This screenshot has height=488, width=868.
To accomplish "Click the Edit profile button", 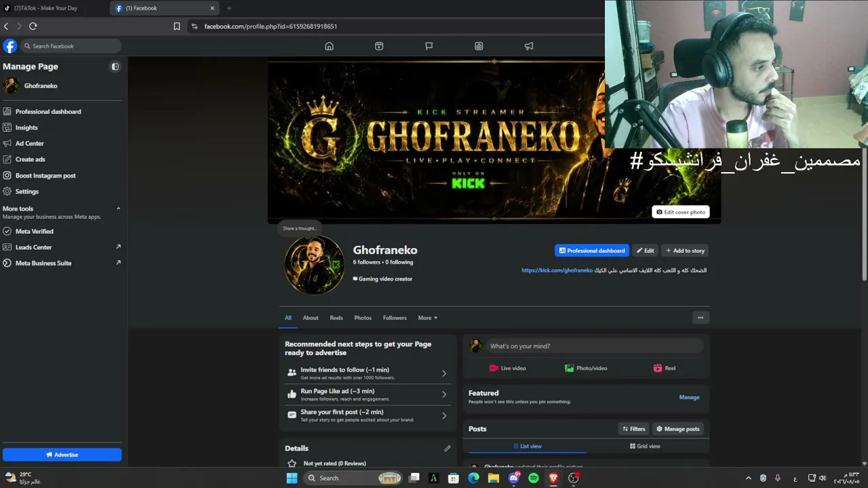I will [645, 251].
